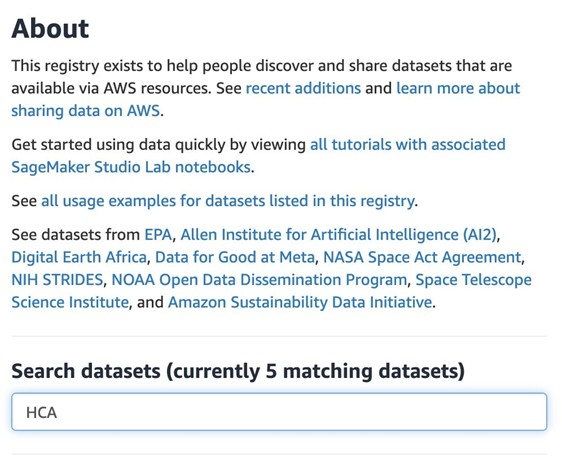This screenshot has width=562, height=463.
Task: View all tutorials with SageMaker Studio Lab notebooks
Action: (408, 145)
